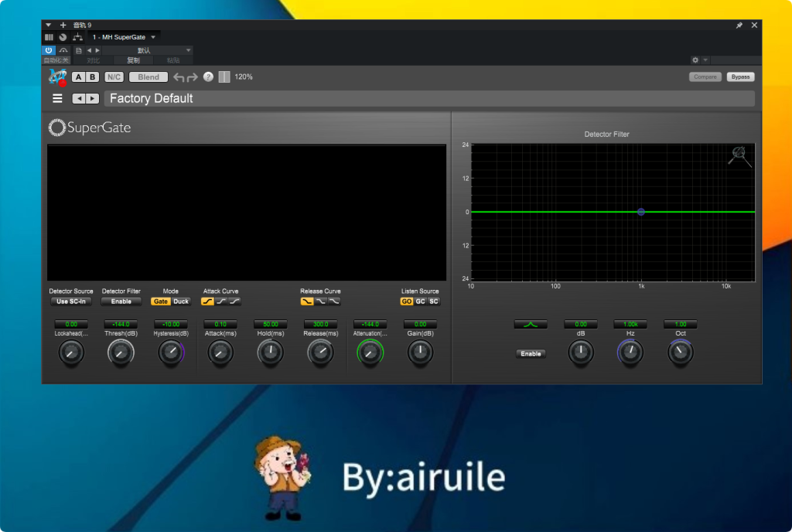Viewport: 792px width, 532px height.
Task: Toggle the sidechain icon next to power
Action: (x=63, y=50)
